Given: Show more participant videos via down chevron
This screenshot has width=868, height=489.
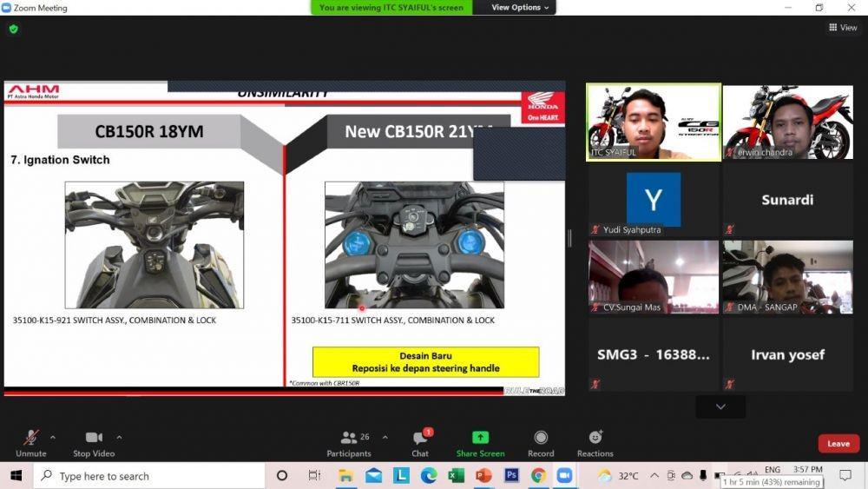Looking at the screenshot, I should pyautogui.click(x=720, y=406).
